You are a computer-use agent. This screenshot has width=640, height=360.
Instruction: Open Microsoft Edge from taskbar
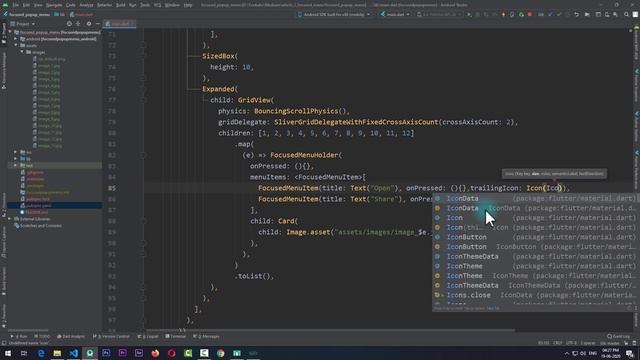[x=41, y=353]
